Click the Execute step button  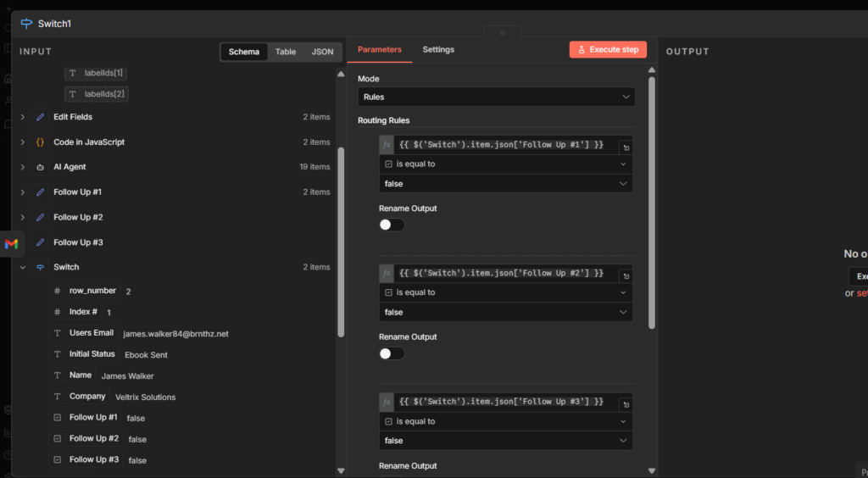tap(608, 50)
